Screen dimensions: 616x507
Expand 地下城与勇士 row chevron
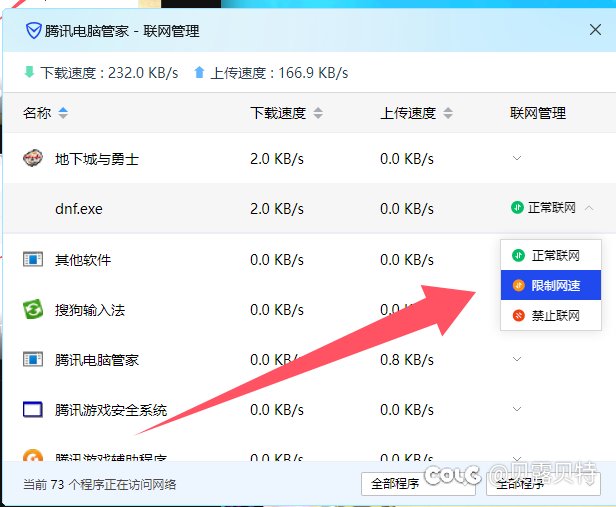(517, 158)
